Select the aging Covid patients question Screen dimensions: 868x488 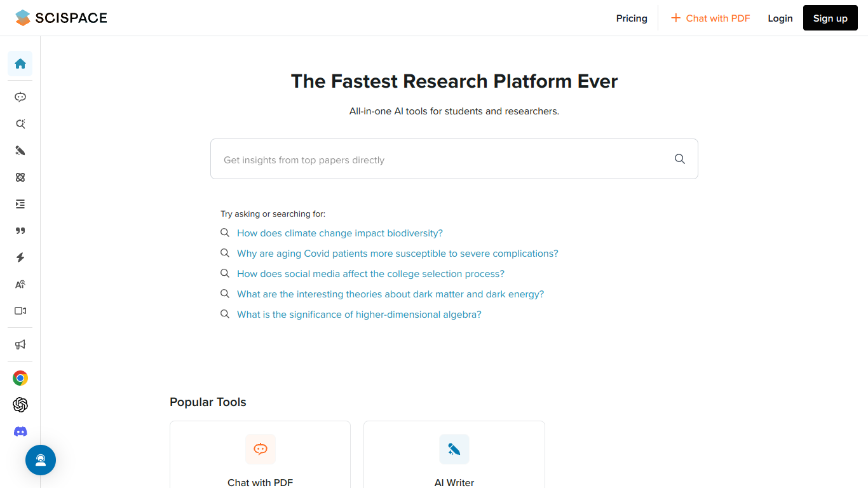point(398,254)
